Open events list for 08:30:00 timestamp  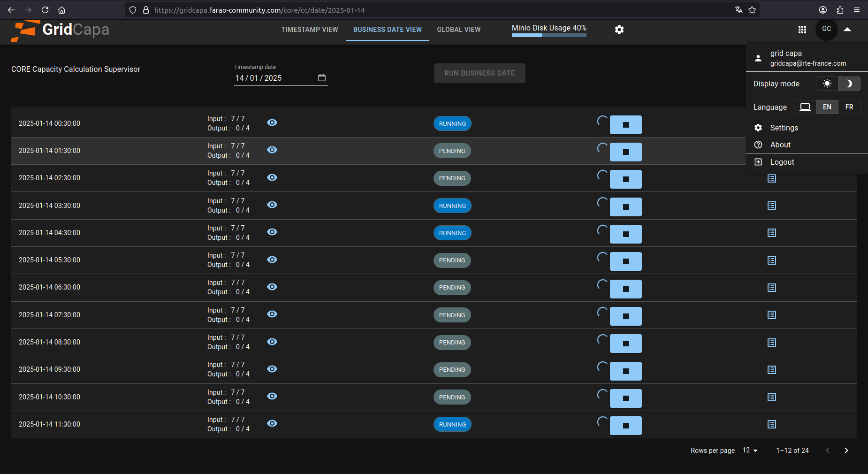pyautogui.click(x=771, y=343)
